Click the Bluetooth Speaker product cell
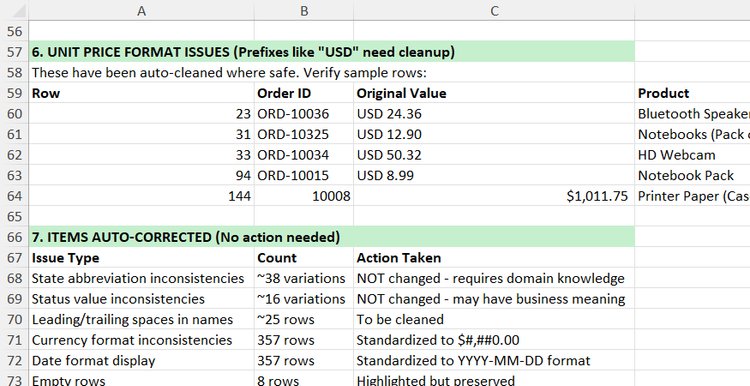Image resolution: width=750 pixels, height=386 pixels. [693, 114]
